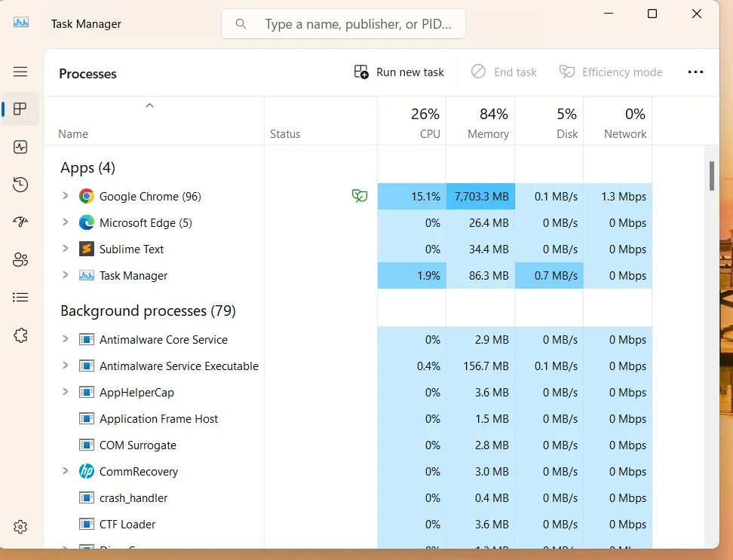Click the Background processes (79) heading
733x560 pixels.
pyautogui.click(x=149, y=311)
